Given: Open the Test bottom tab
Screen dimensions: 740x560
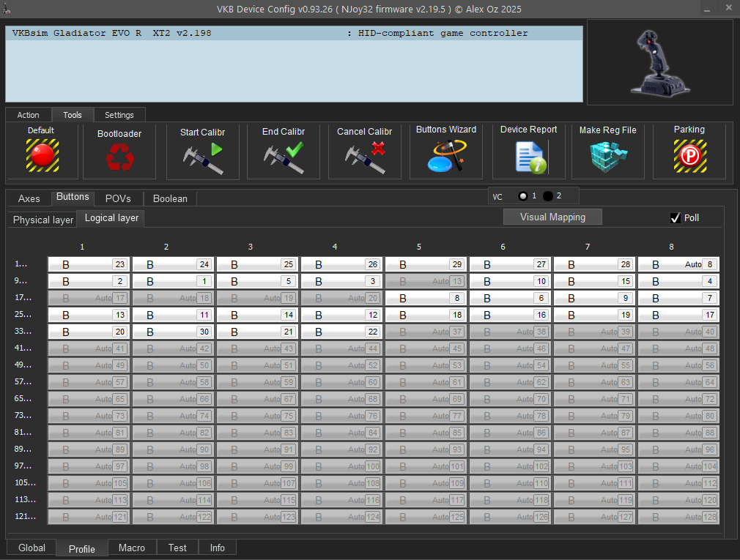Looking at the screenshot, I should tap(177, 548).
